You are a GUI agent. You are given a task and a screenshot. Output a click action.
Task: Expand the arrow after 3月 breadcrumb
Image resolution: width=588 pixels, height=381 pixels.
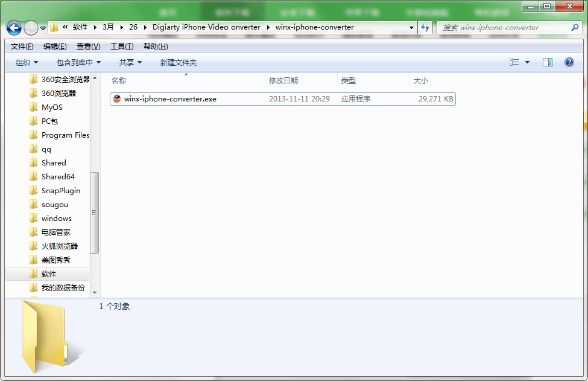[x=121, y=27]
